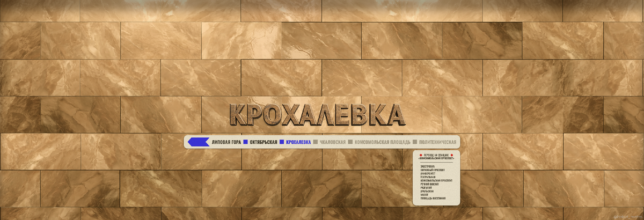Click the large КРОХАЛЕВКА station name lettering
Viewport: 644px width, 220px height.
[317, 114]
